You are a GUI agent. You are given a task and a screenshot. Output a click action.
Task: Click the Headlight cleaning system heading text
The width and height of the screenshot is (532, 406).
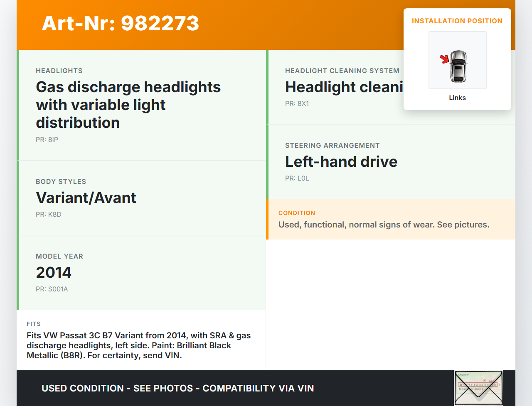343,87
